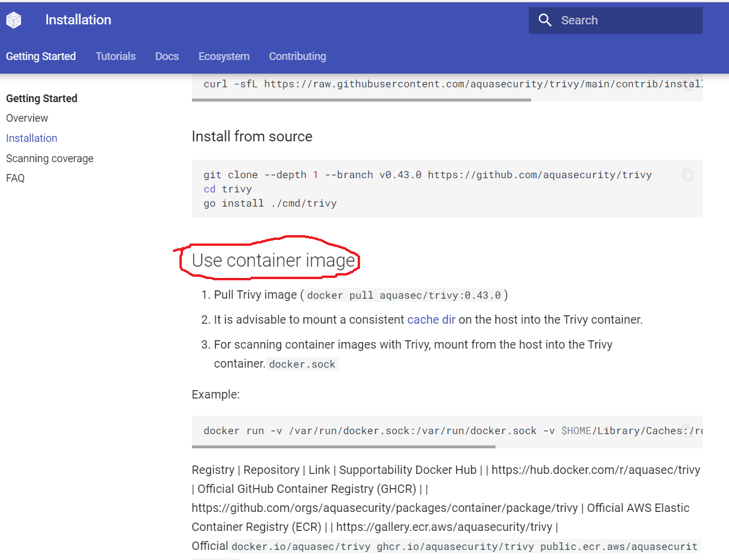Click the horizontal scrollbar under curl command
Screen dimensions: 729x560
pyautogui.click(x=361, y=100)
